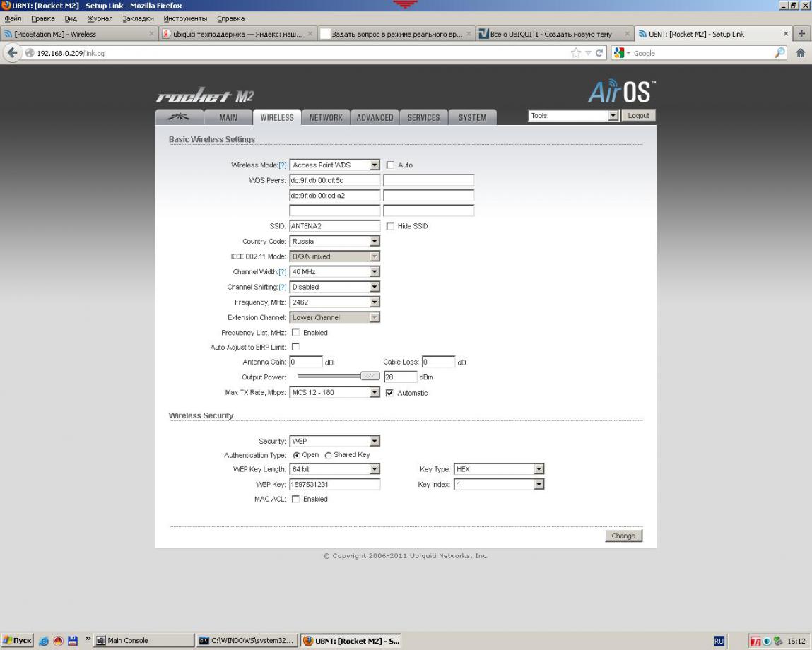812x650 pixels.
Task: Switch to the NETWORK tab
Action: 326,118
